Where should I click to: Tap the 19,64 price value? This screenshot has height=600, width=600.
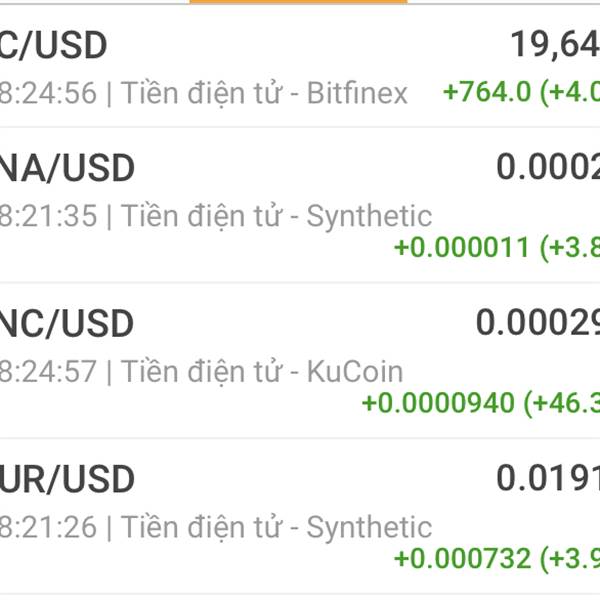555,45
